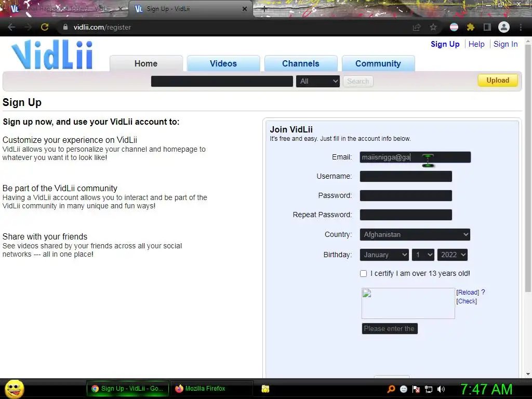Focus the Password input field
Viewport: 532px width, 399px height.
(x=406, y=196)
